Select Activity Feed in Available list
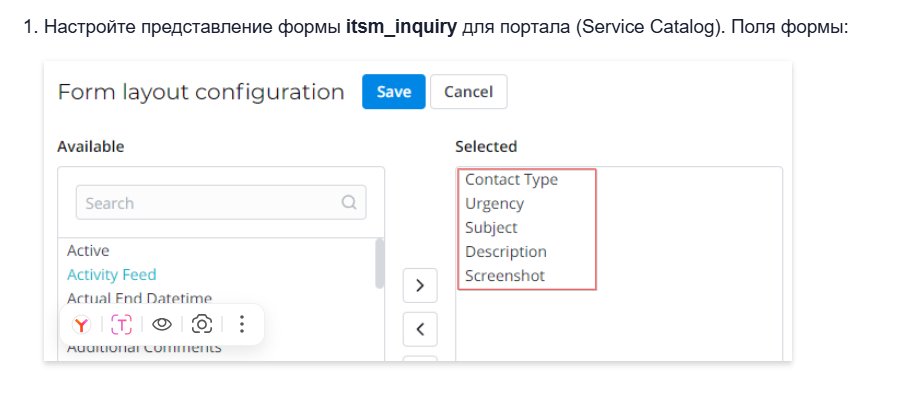 pos(111,275)
